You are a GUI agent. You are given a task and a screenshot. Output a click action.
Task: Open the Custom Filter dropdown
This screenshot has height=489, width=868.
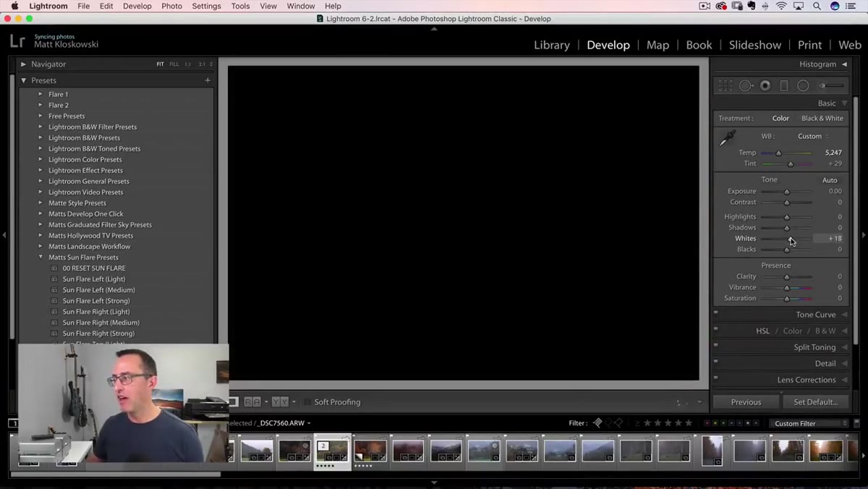coord(807,424)
